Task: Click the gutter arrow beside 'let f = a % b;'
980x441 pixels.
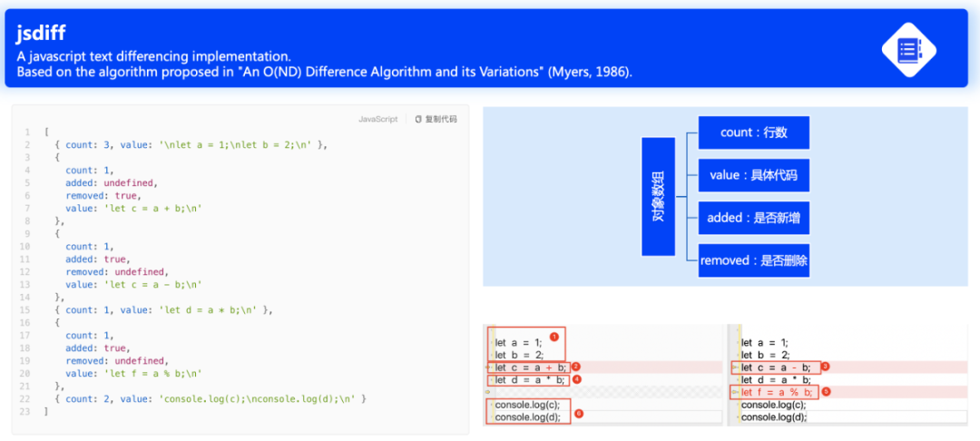Action: [736, 392]
